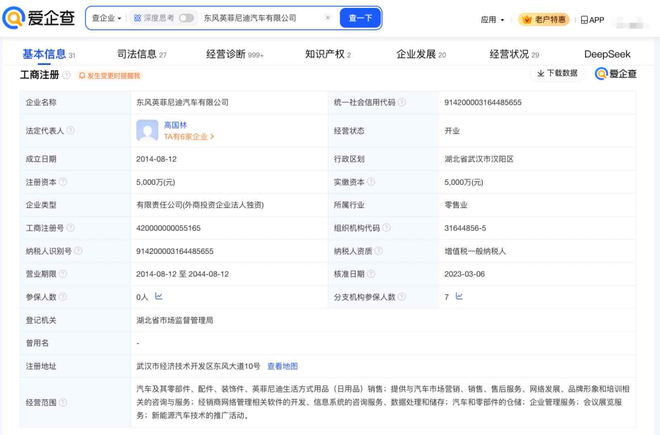
Task: Click the help icon next to 工商注册
Action: pos(66,75)
